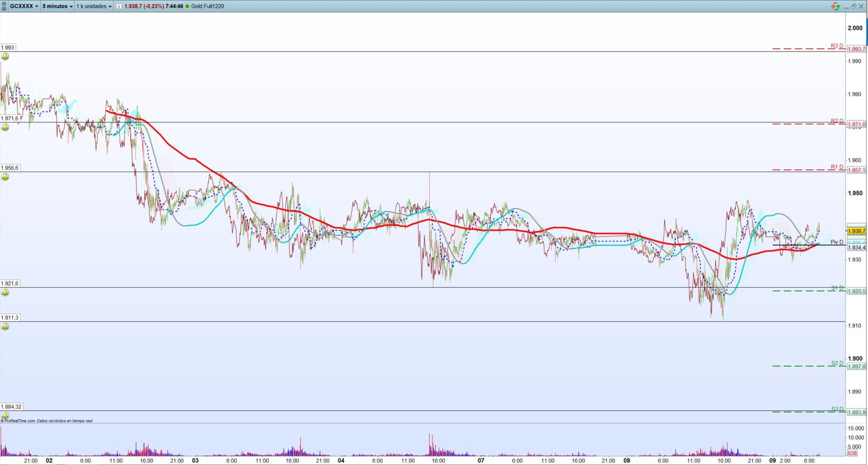Click the 638 volume value tag
This screenshot has width=868, height=465.
point(852,453)
